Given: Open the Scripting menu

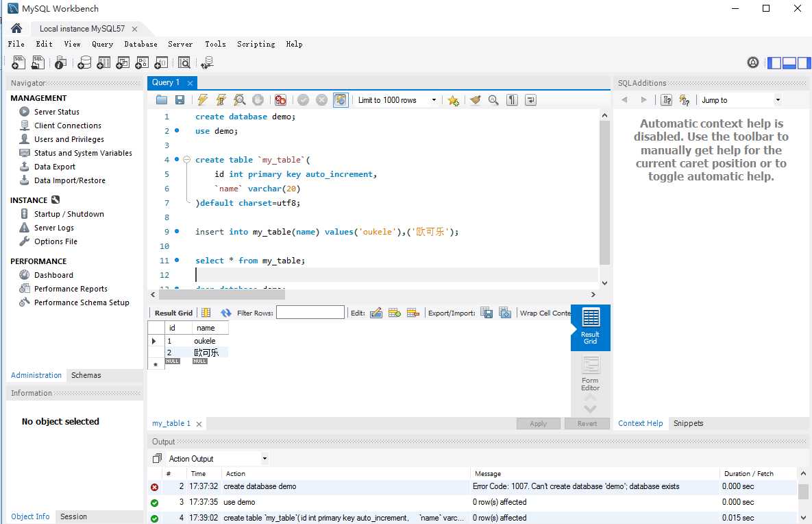Looking at the screenshot, I should point(256,44).
